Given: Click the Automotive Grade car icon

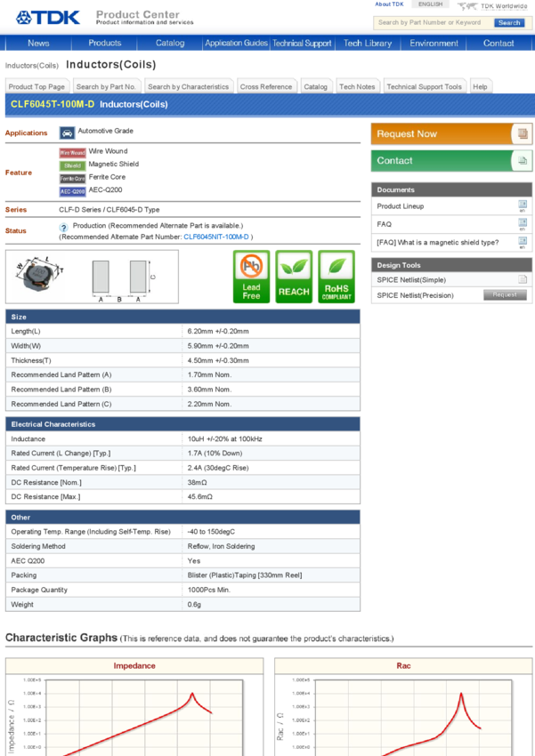Looking at the screenshot, I should click(67, 133).
